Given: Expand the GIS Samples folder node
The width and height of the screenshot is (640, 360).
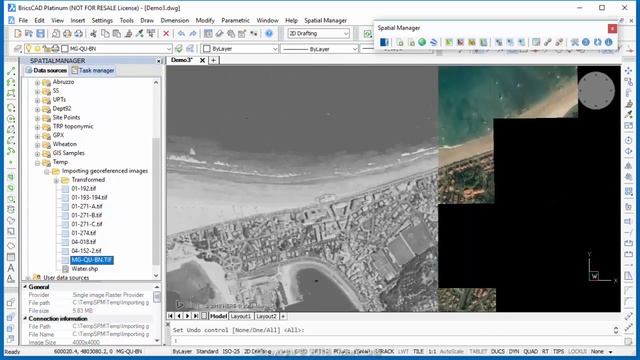Looking at the screenshot, I should tap(37, 153).
